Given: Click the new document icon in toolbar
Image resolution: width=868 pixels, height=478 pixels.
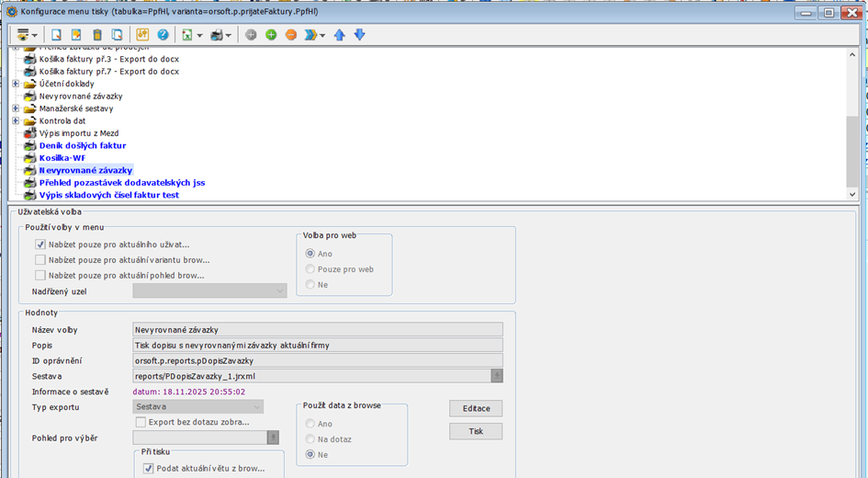Looking at the screenshot, I should coord(56,35).
